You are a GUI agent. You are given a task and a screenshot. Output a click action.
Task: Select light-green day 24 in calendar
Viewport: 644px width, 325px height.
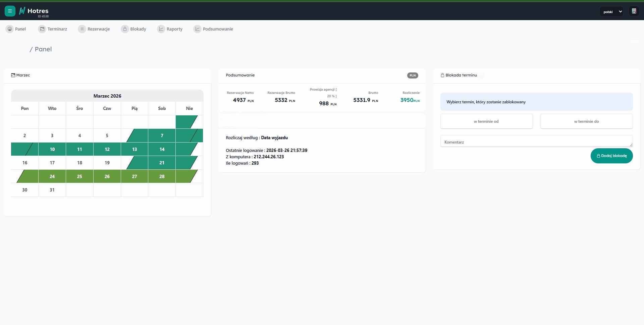[52, 176]
